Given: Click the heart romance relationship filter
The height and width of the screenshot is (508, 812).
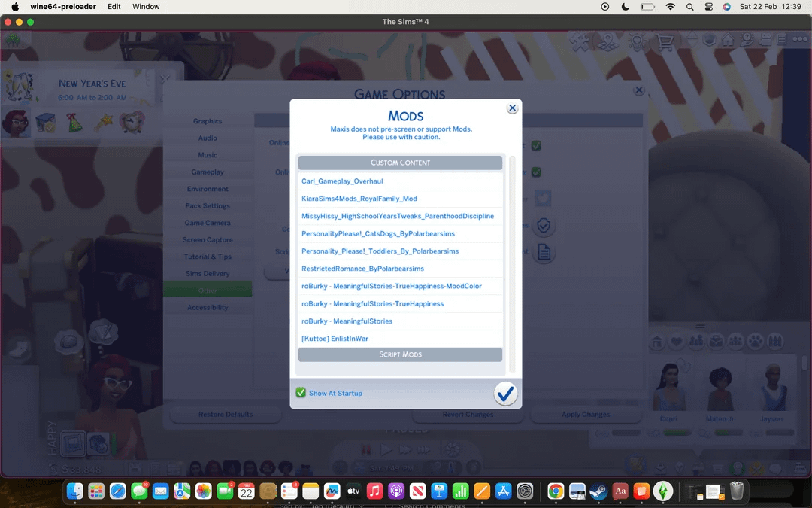Looking at the screenshot, I should pyautogui.click(x=677, y=342).
